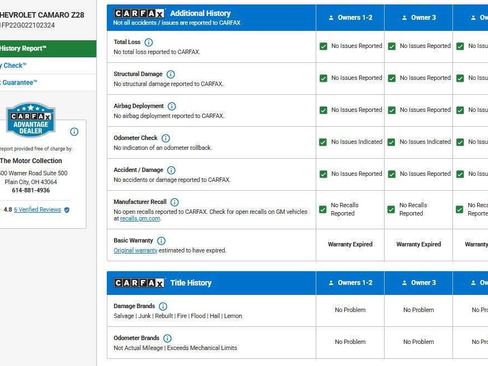Screen dimensions: 488x366
Task: Click the dealer phone number 614-881-4936
Action: point(31,190)
